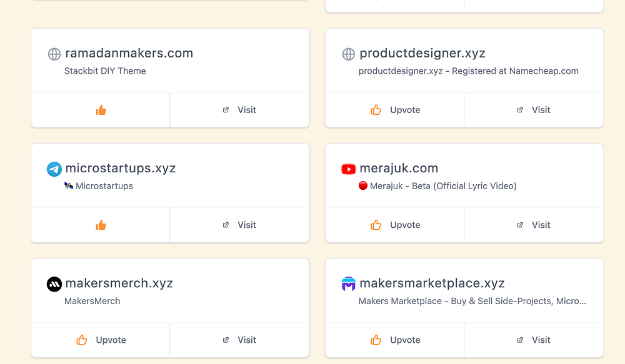The width and height of the screenshot is (625, 364).
Task: Open the makersmarketplace.xyz card title
Action: (432, 283)
